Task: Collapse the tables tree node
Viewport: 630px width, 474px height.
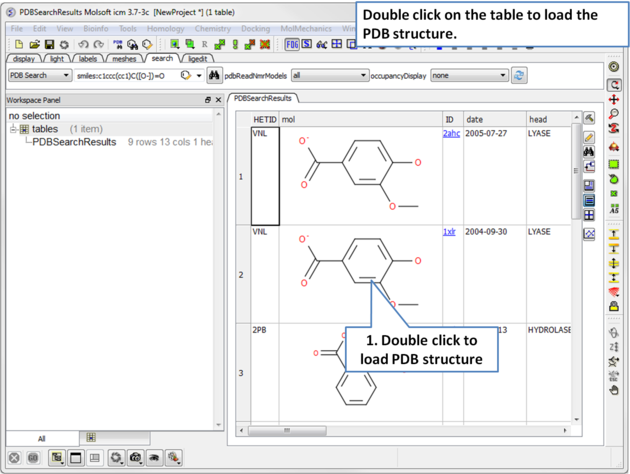Action: click(x=14, y=129)
